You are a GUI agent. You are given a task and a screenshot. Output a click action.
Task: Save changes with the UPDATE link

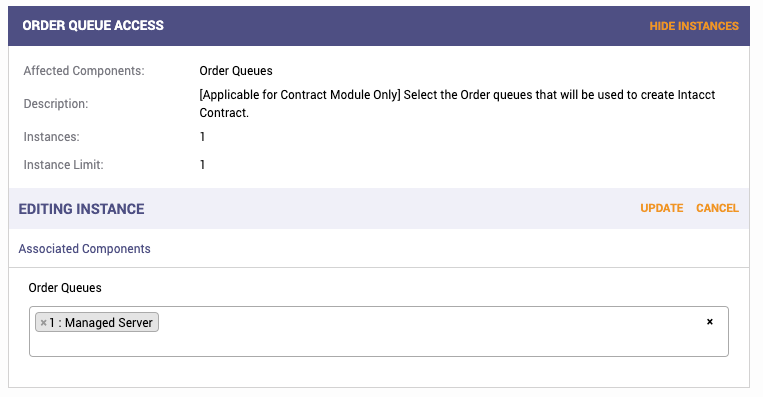coord(661,208)
